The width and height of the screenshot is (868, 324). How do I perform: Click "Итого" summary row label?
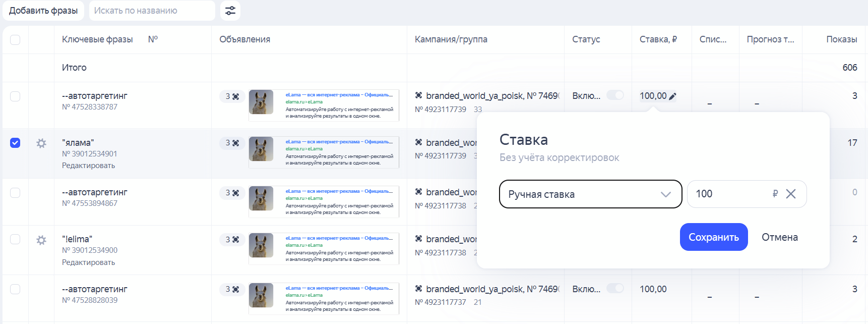74,68
